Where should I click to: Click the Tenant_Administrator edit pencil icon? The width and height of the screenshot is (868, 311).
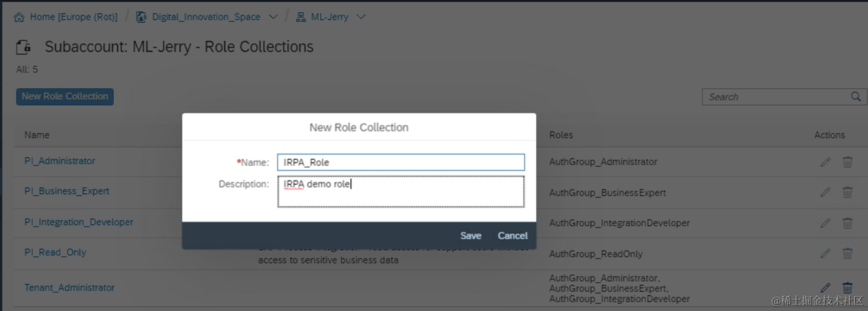[x=825, y=287]
